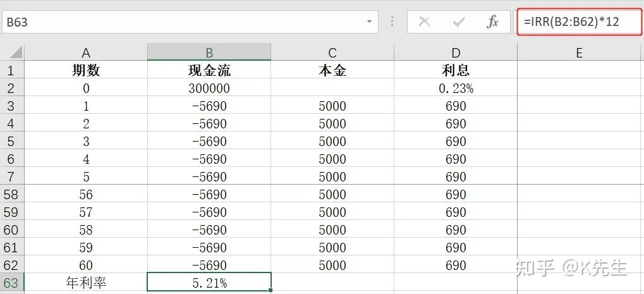
Task: Cancel the formula edit with the X icon
Action: click(424, 21)
